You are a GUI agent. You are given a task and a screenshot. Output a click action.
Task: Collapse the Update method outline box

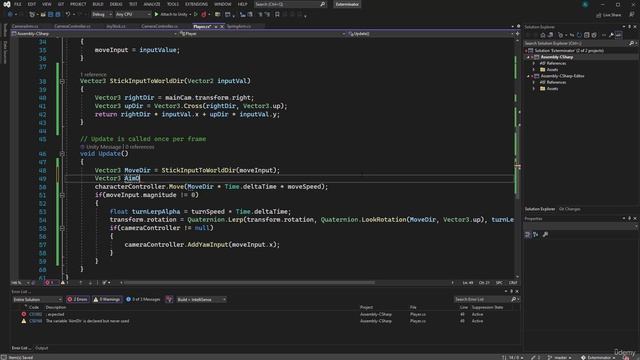pyautogui.click(x=62, y=154)
